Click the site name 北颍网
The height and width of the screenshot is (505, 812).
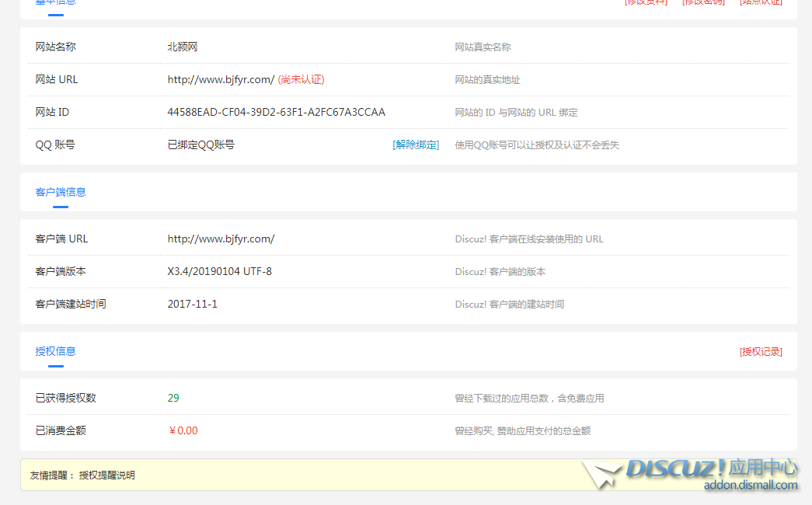[x=183, y=47]
